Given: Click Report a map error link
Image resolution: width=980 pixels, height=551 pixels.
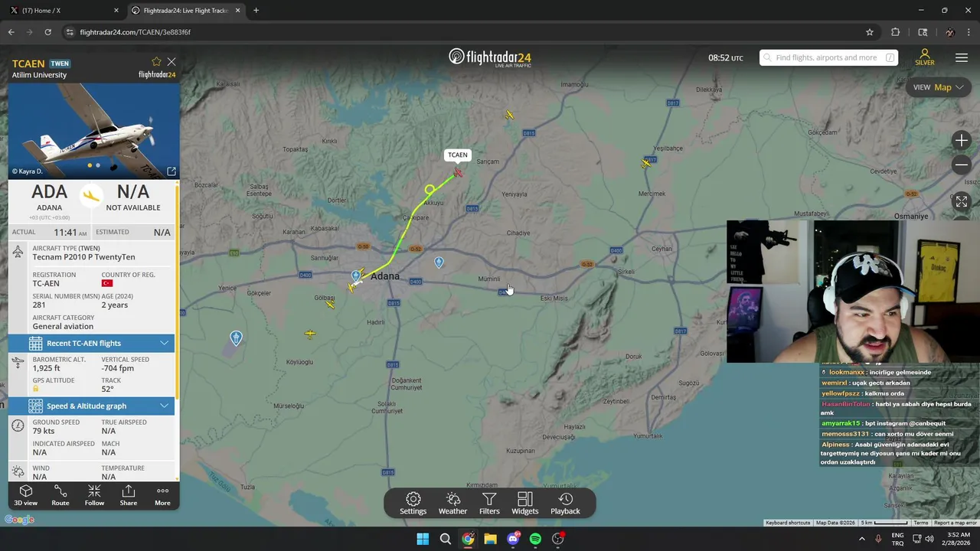Looking at the screenshot, I should [955, 523].
